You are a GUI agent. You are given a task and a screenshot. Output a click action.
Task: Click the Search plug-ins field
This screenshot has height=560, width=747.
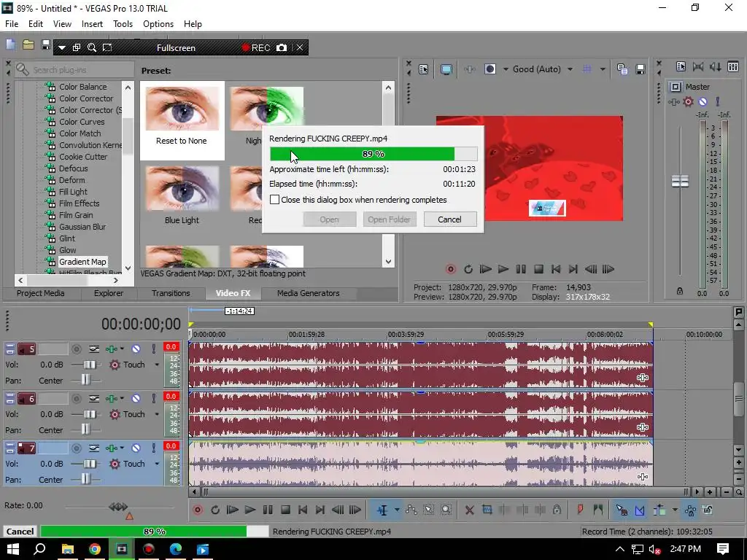pyautogui.click(x=74, y=69)
